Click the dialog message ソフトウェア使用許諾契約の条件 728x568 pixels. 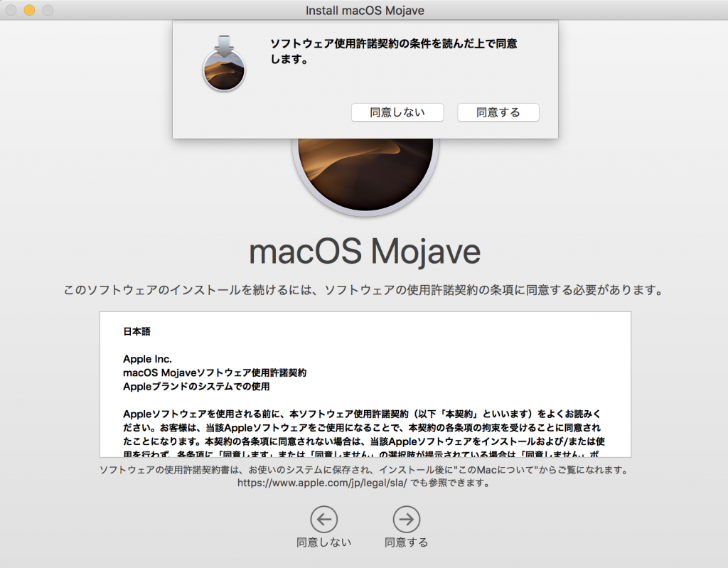[394, 51]
